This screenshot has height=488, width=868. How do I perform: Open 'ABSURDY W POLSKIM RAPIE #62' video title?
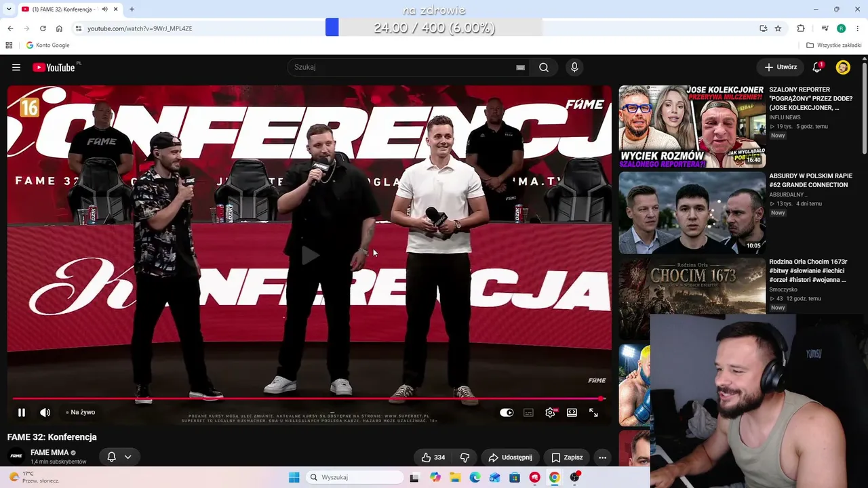pos(810,180)
